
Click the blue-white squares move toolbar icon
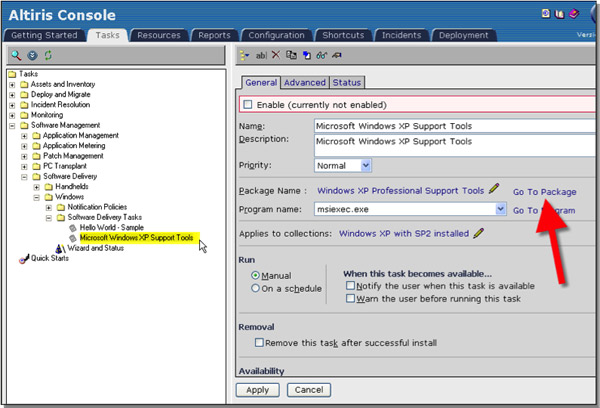coord(307,55)
